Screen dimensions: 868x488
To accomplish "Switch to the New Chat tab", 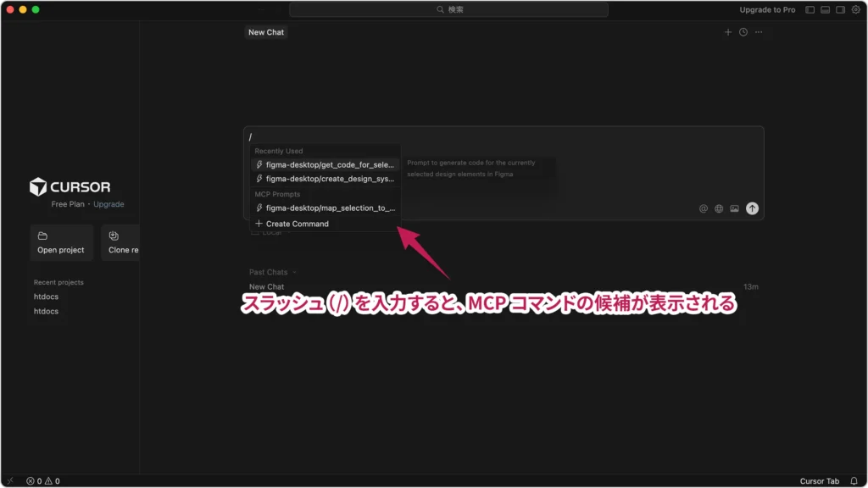I will (x=265, y=31).
